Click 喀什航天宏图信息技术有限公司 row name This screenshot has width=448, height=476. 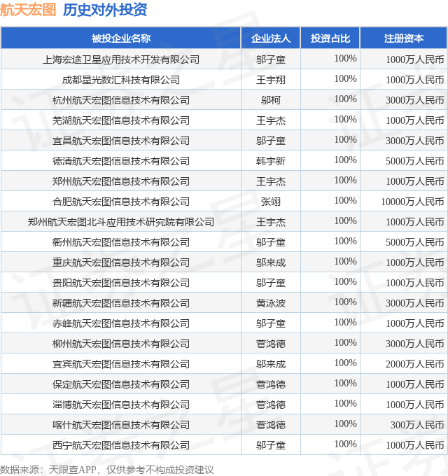[x=121, y=426]
